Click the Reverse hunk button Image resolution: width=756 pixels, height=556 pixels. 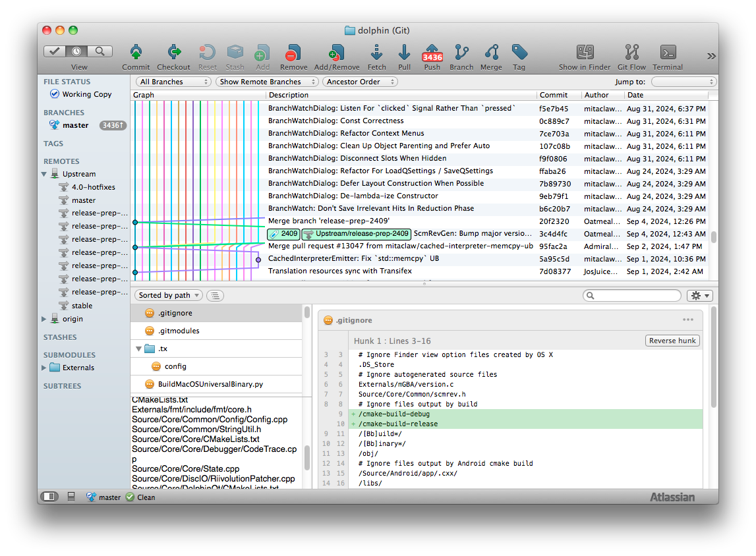(672, 341)
